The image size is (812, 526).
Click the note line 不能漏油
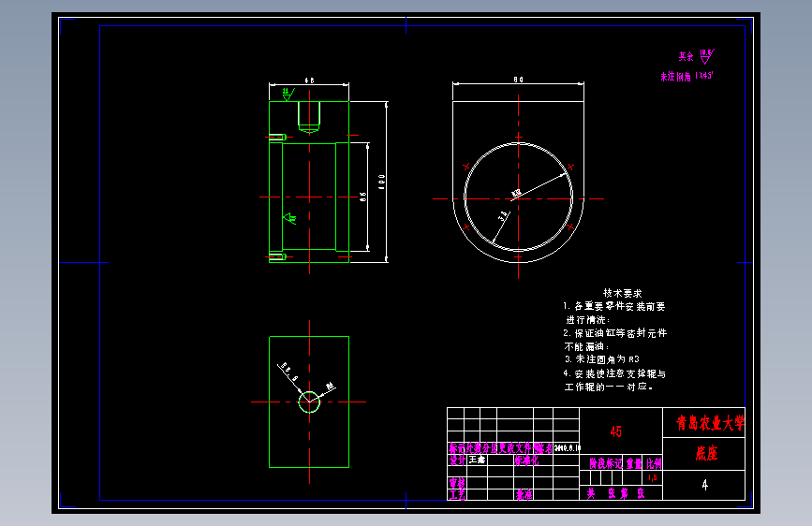586,346
